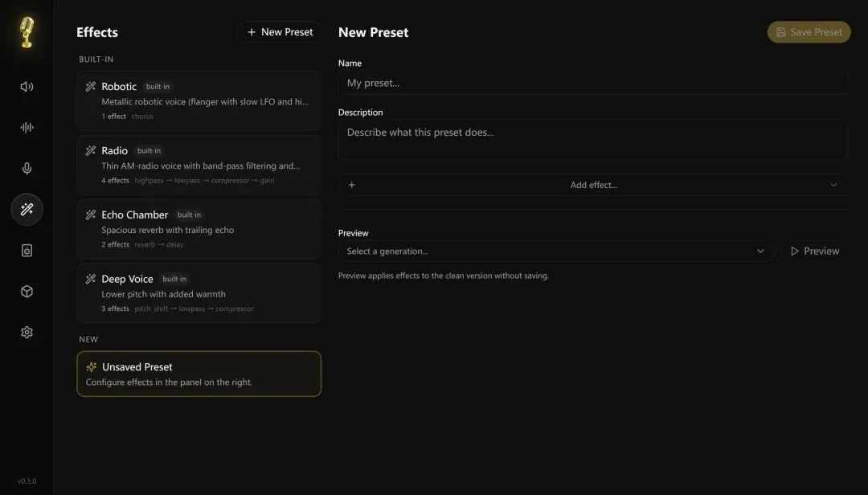Open the cube models sidebar icon

pos(27,292)
